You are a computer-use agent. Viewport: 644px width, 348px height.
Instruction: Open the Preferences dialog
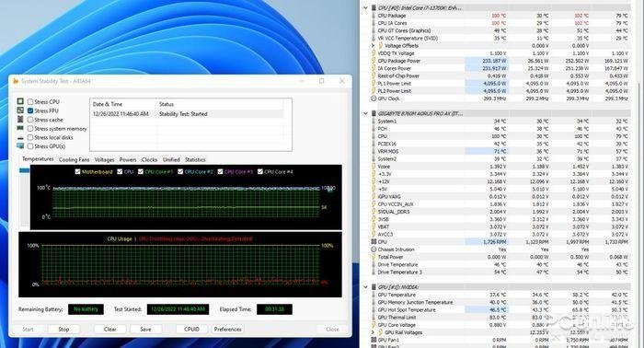click(227, 329)
